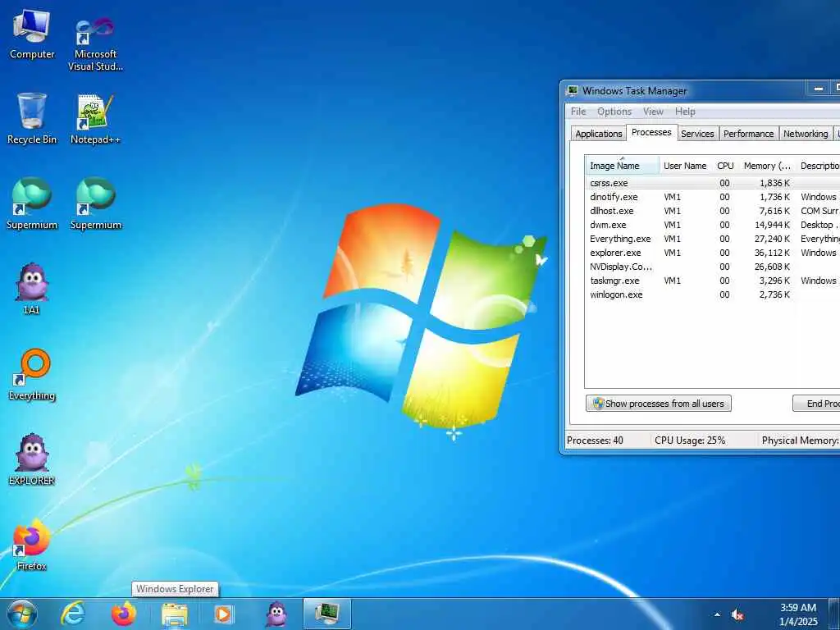Minimize the Task Manager window
The width and height of the screenshot is (840, 630).
[x=818, y=89]
